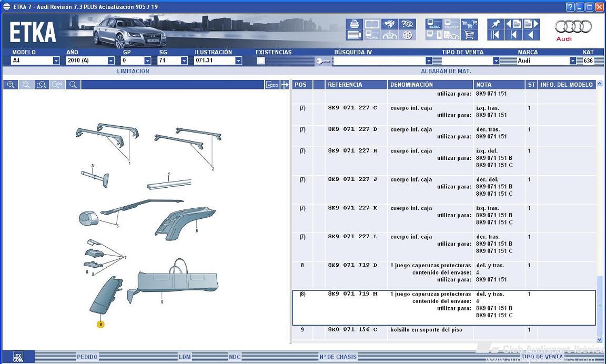606x364 pixels.
Task: Expand the Búsqueda IV dropdown arrow
Action: [429, 60]
